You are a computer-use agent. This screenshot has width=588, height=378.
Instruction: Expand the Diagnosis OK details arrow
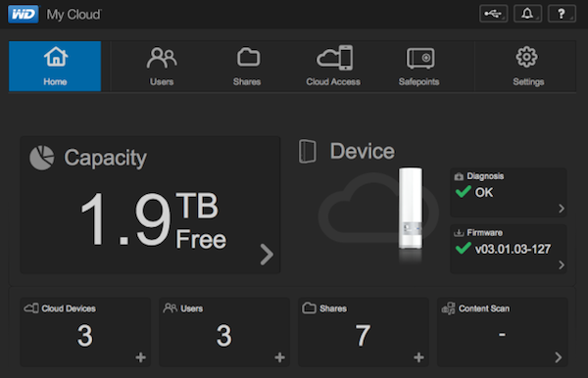point(562,209)
